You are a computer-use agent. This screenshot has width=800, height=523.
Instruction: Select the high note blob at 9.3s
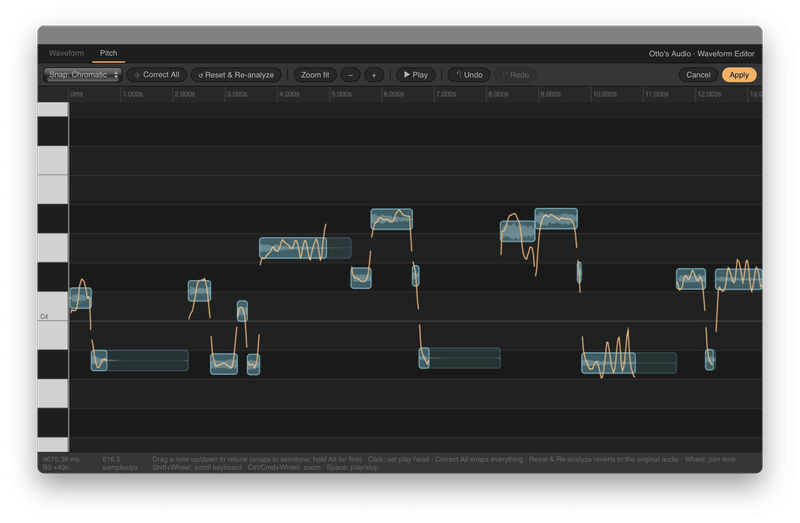(556, 218)
